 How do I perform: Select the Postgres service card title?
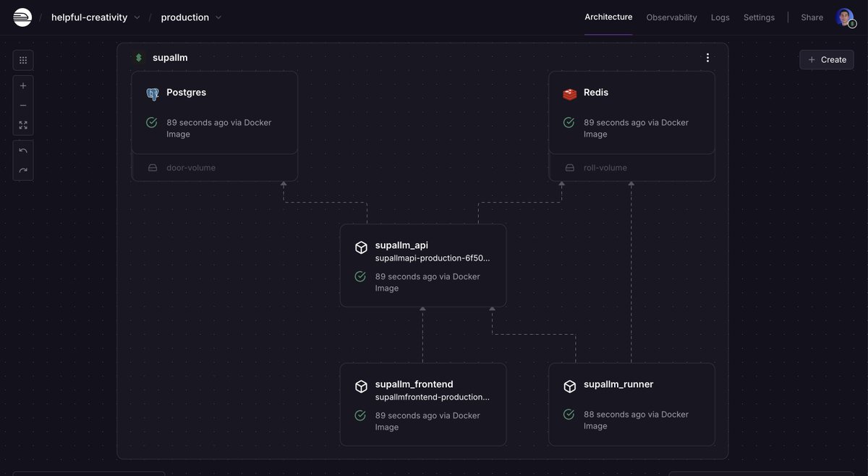pos(186,93)
